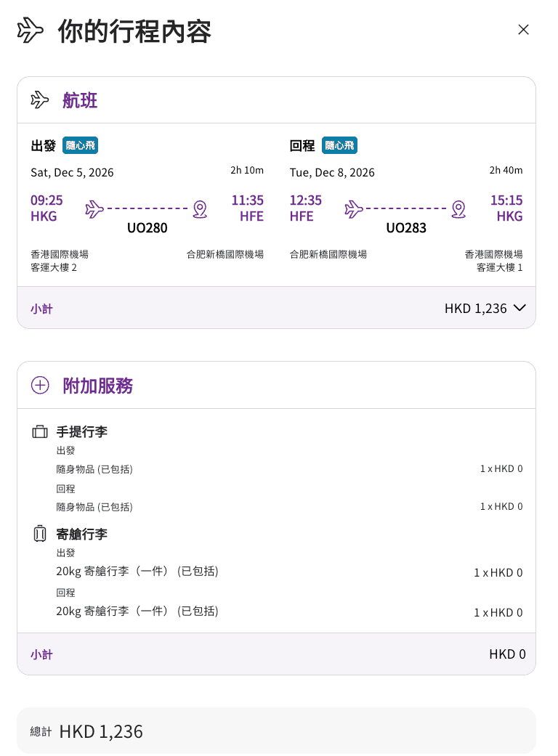
Task: Click the hand baggage briefcase icon
Action: (x=39, y=431)
